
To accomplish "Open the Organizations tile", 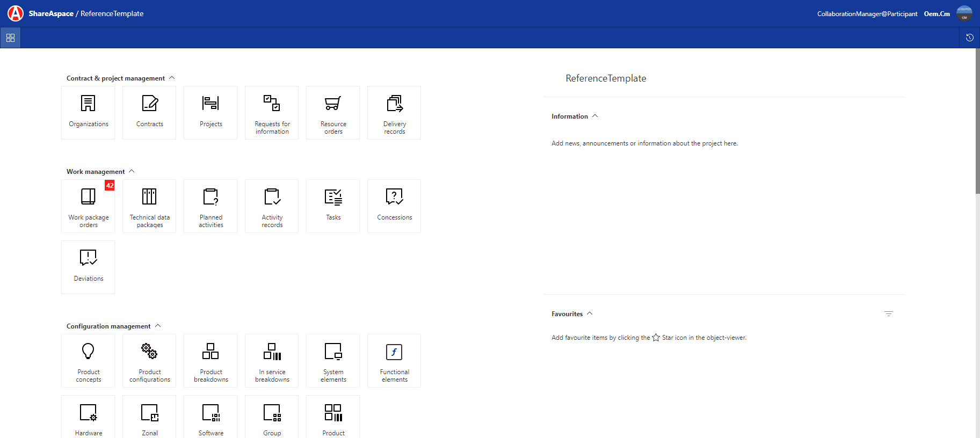I will pyautogui.click(x=88, y=113).
